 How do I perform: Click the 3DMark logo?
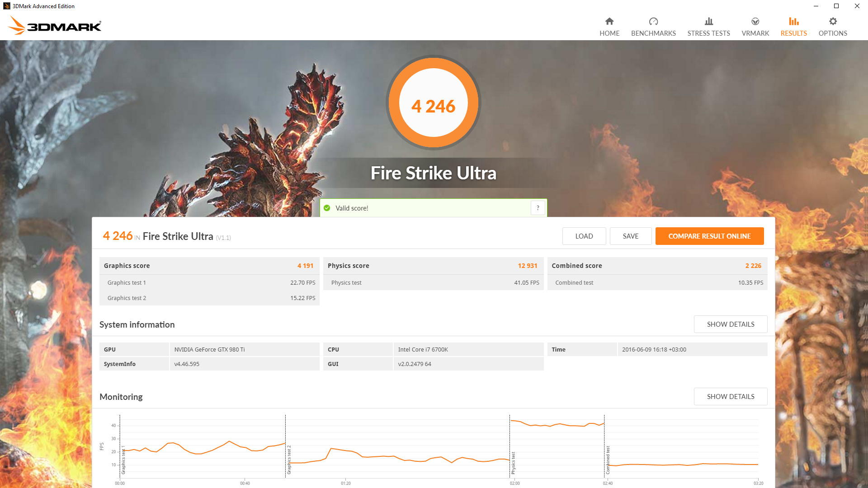click(x=55, y=26)
